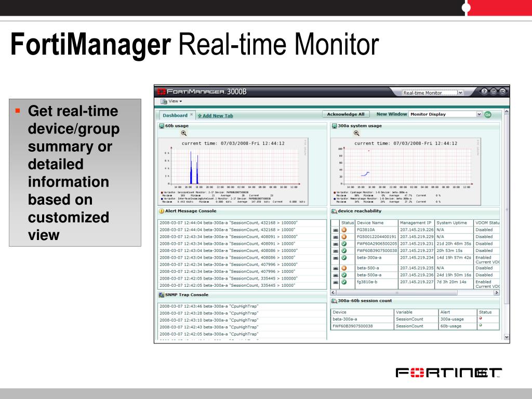This screenshot has width=532, height=399.
Task: Select the 12:43:46 CpuHighTrap SNMP trap entry
Action: (x=242, y=307)
